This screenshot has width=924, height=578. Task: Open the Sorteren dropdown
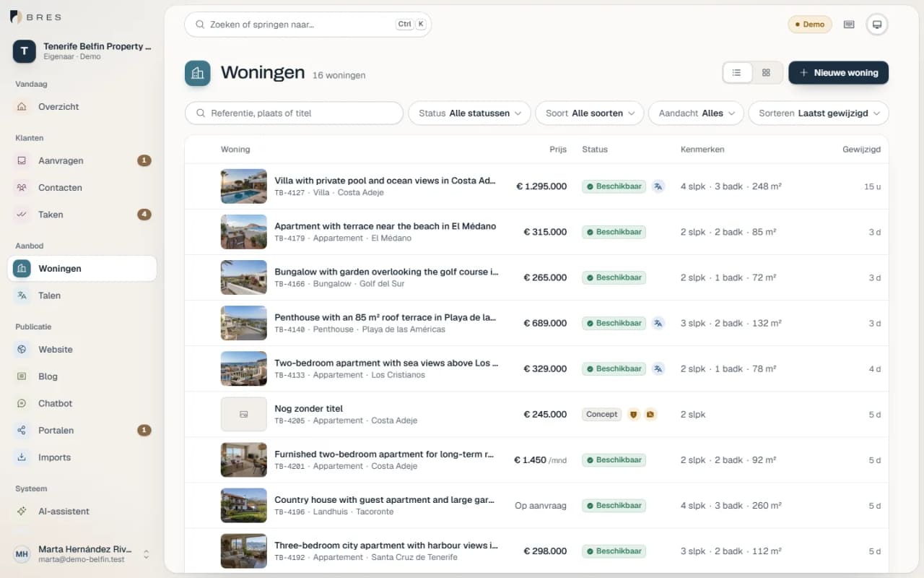pos(819,113)
